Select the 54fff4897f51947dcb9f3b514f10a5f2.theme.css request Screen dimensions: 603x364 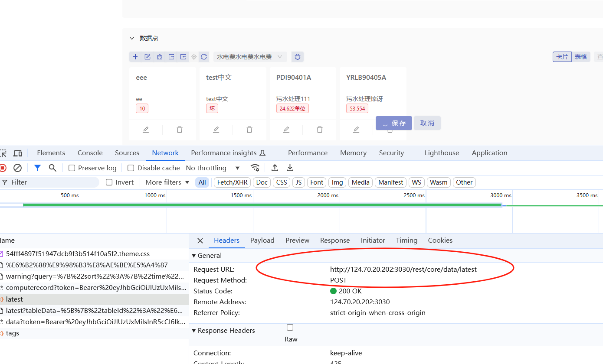tap(94, 254)
